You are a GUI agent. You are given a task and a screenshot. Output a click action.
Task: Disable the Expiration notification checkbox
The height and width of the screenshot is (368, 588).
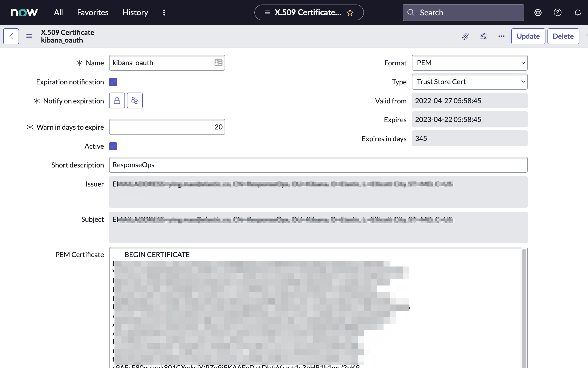pyautogui.click(x=113, y=82)
